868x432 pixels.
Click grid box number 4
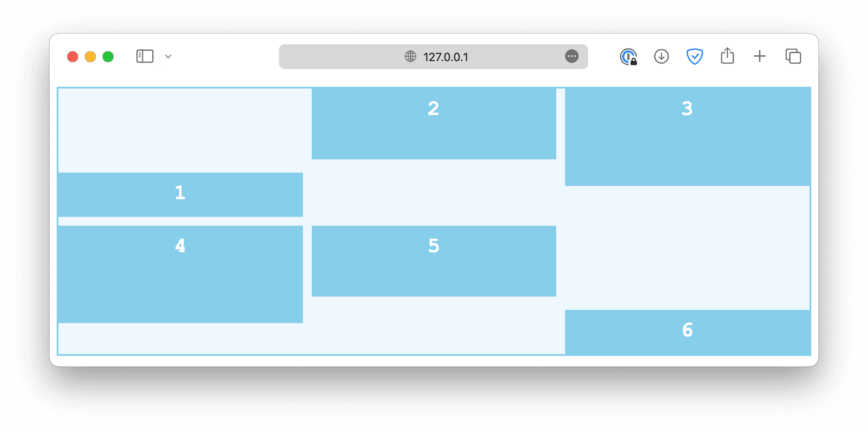[x=180, y=274]
